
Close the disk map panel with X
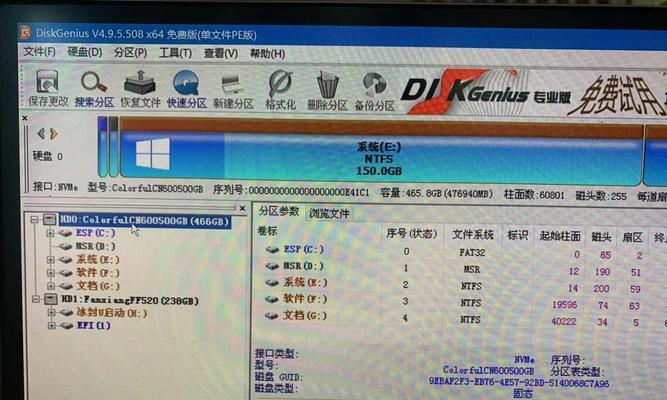pyautogui.click(x=25, y=118)
